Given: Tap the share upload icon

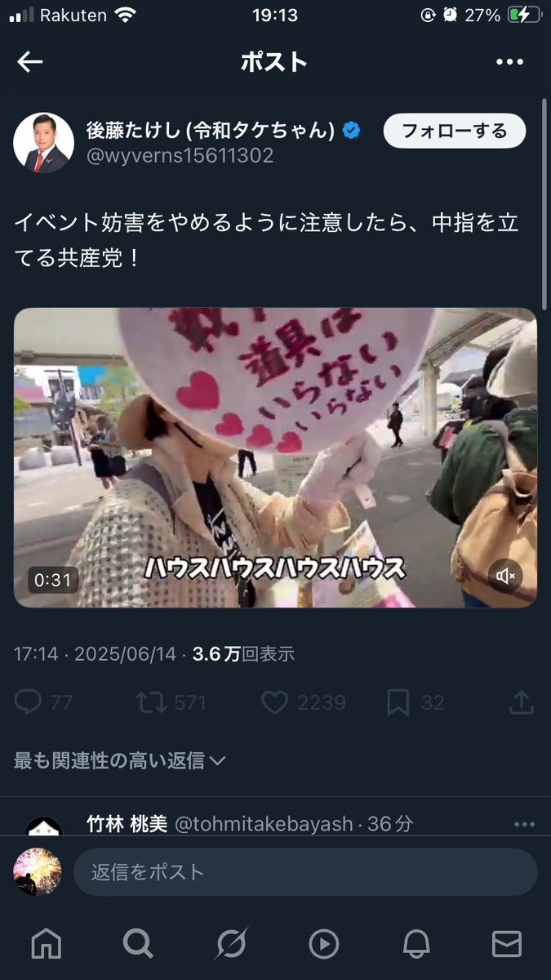Looking at the screenshot, I should pos(521,702).
